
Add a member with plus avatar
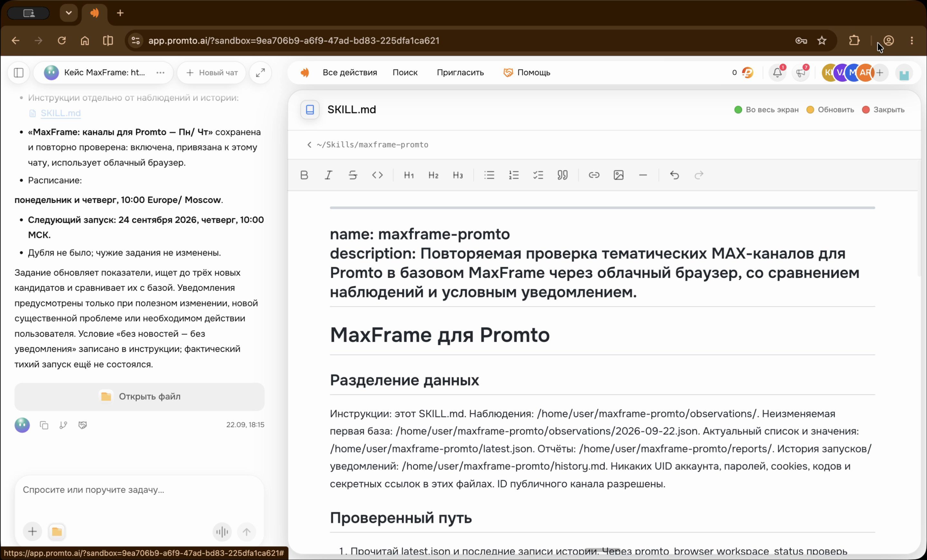880,73
